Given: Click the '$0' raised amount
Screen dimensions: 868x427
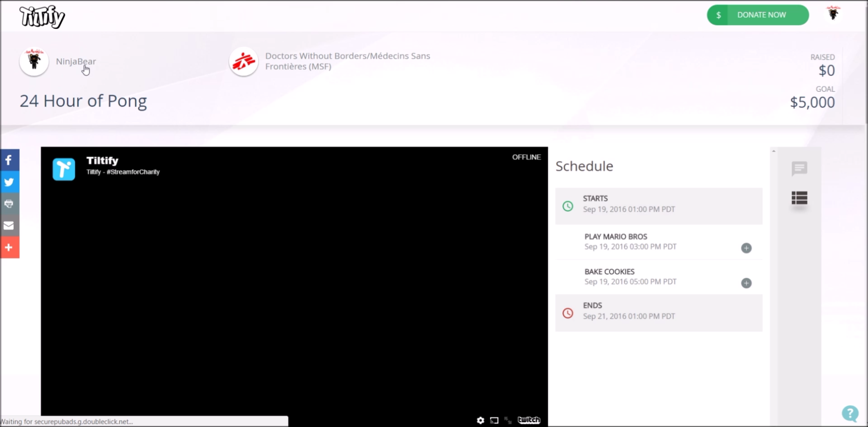Looking at the screenshot, I should coord(827,70).
